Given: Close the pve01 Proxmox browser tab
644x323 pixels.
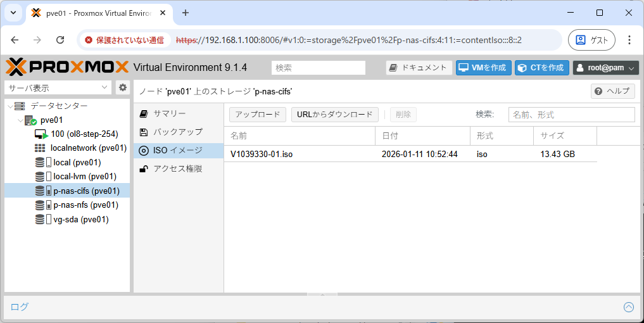Looking at the screenshot, I should coord(163,13).
